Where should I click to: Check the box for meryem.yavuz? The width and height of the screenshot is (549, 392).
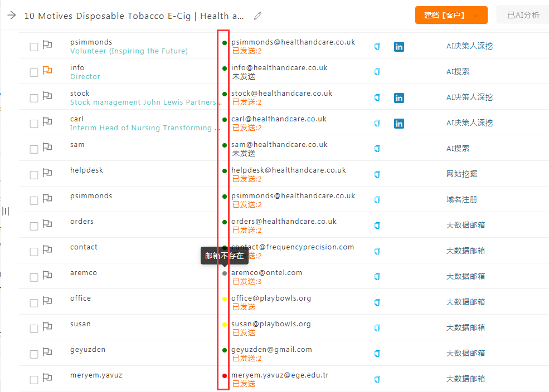point(34,380)
